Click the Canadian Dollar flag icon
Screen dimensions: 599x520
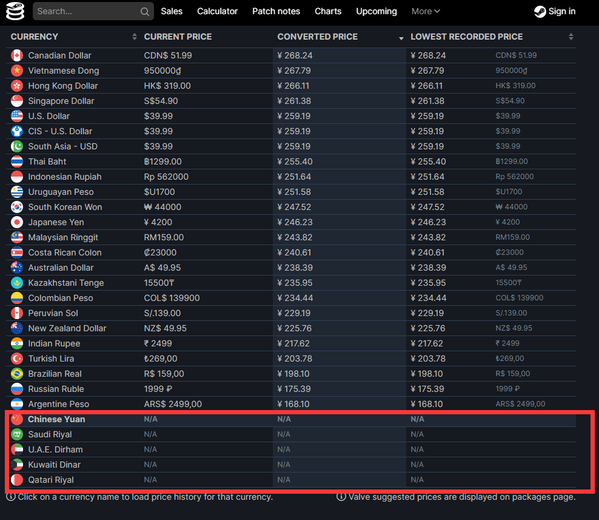coord(17,55)
